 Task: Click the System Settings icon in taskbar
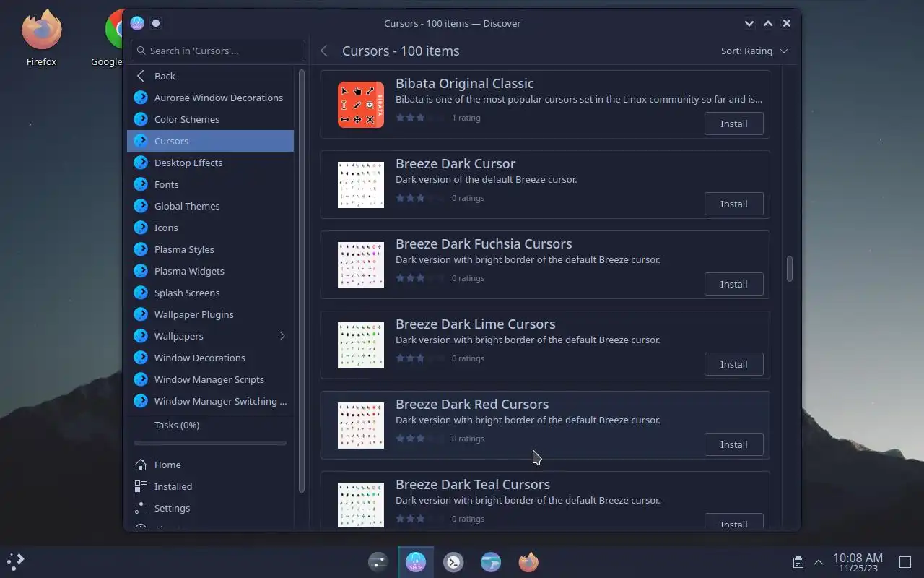point(378,562)
